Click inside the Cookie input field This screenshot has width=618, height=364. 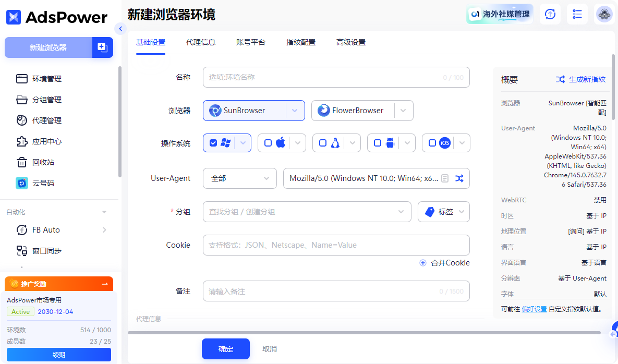[x=336, y=245]
